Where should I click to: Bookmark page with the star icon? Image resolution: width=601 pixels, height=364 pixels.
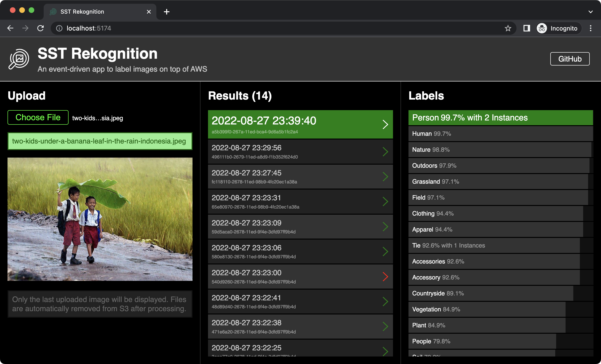[508, 28]
